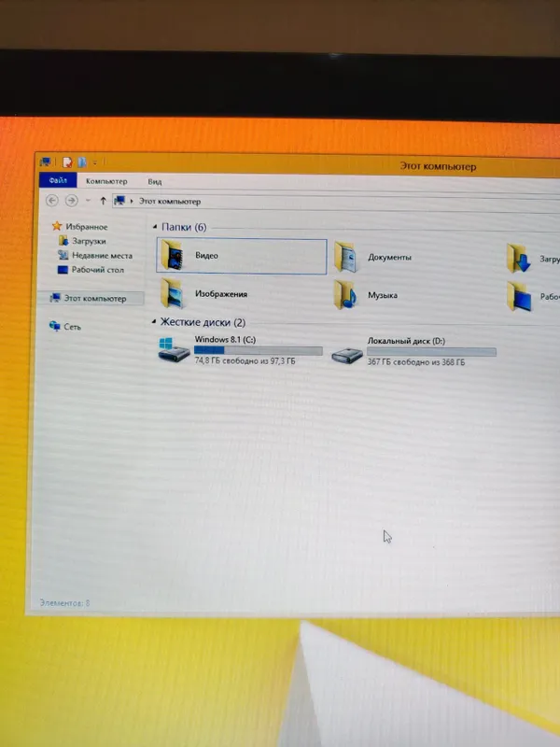This screenshot has width=560, height=747.
Task: Select the Рабочий стол folder icon in Папки
Action: (x=519, y=296)
